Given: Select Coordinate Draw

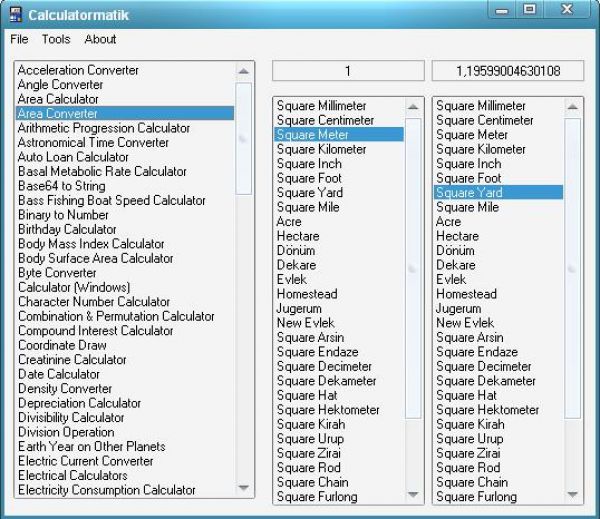Looking at the screenshot, I should [x=125, y=345].
